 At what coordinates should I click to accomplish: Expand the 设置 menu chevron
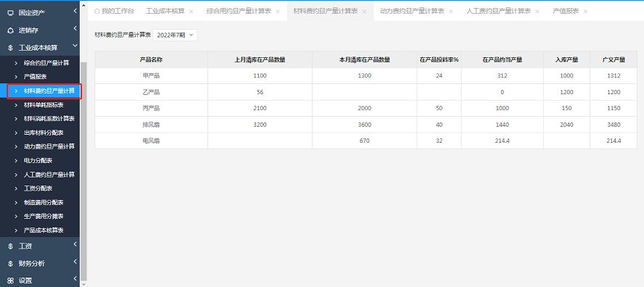tap(75, 279)
